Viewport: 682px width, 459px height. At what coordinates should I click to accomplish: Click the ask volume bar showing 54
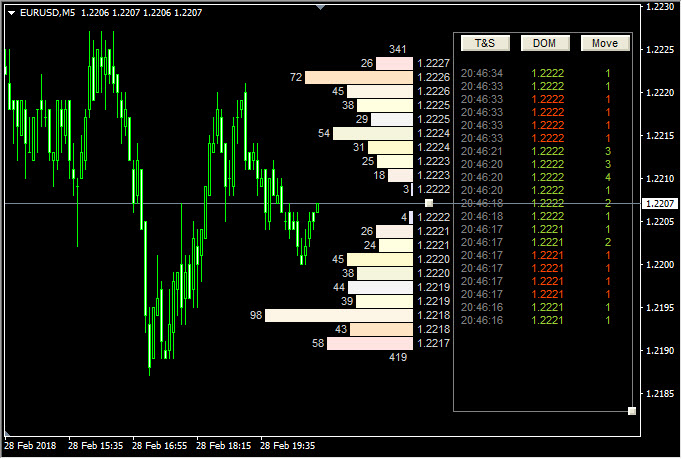[372, 133]
